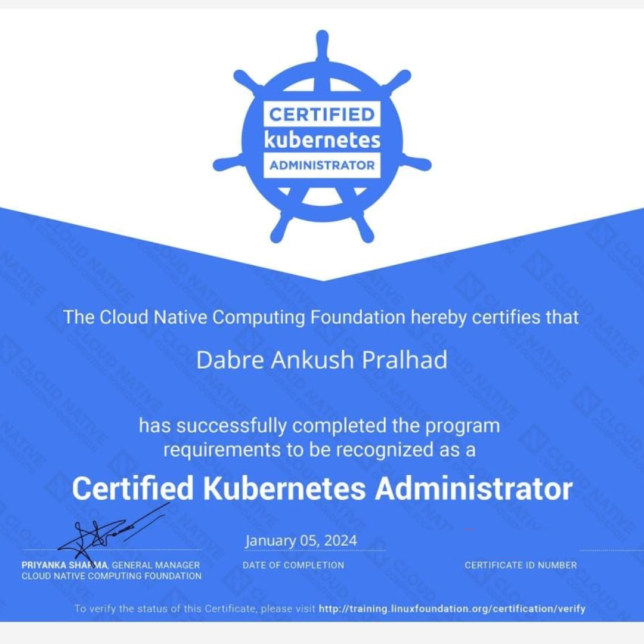Viewport: 644px width, 644px height.
Task: Click 'To verify the status of this Certificate'
Action: (165, 609)
